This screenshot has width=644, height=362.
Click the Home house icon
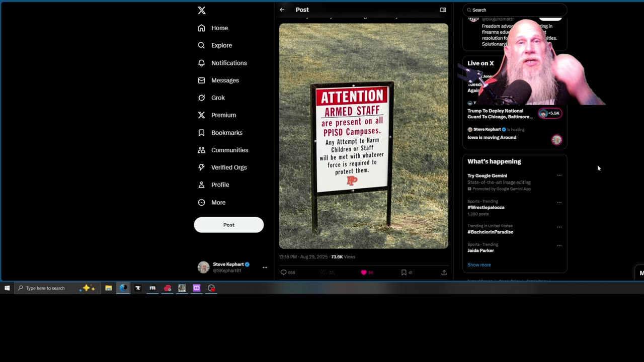coord(201,28)
